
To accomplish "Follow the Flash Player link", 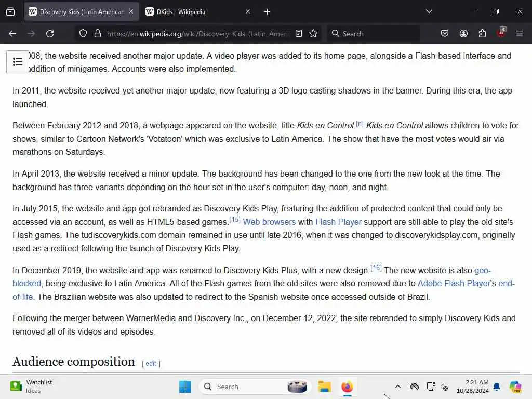I will point(338,222).
